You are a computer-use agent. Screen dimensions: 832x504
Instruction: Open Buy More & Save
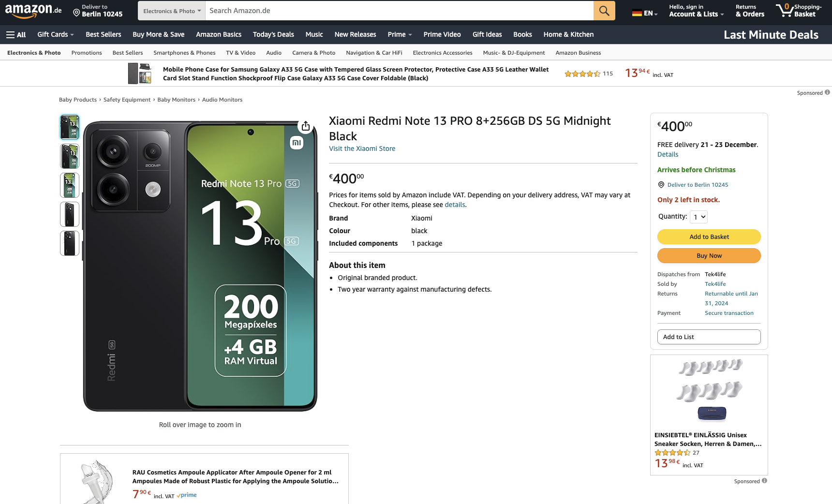[159, 35]
